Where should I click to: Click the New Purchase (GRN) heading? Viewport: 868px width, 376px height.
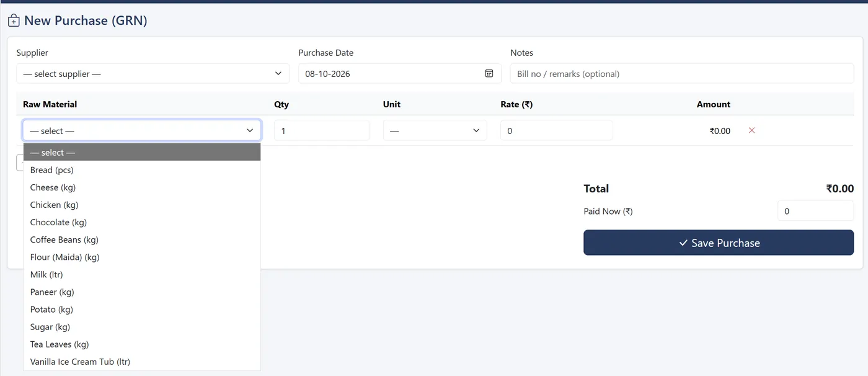pyautogui.click(x=86, y=20)
